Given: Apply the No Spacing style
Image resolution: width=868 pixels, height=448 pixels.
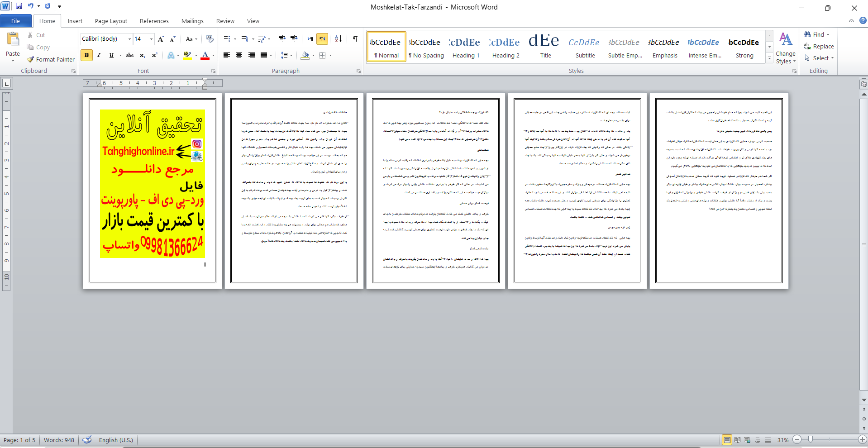Looking at the screenshot, I should pos(426,47).
